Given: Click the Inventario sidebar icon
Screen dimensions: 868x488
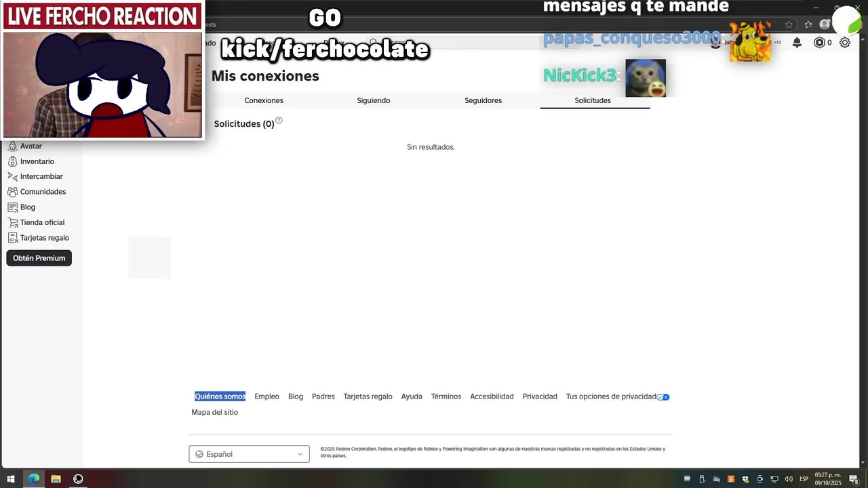Looking at the screenshot, I should click(12, 161).
